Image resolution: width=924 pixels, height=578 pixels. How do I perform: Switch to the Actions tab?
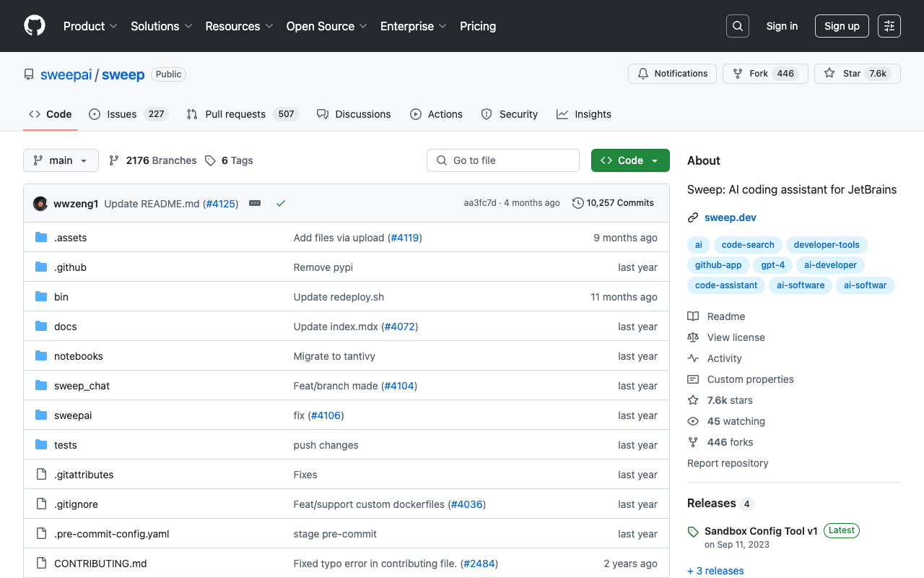tap(436, 114)
